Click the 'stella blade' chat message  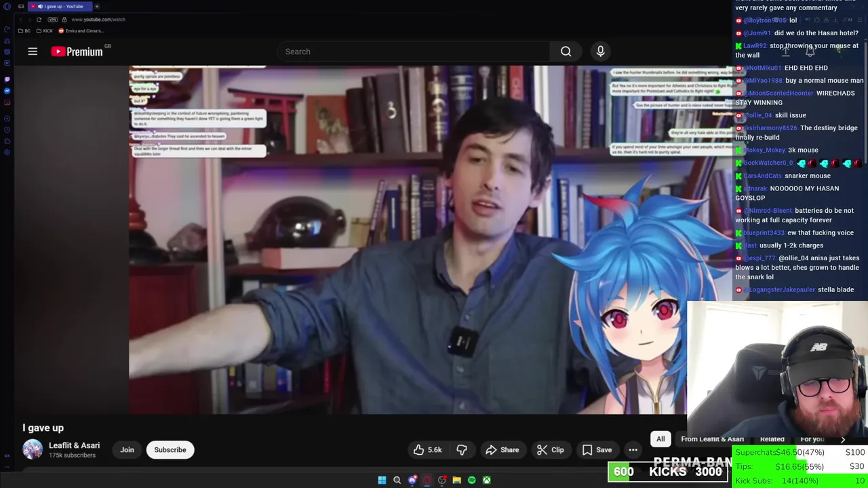pyautogui.click(x=835, y=290)
